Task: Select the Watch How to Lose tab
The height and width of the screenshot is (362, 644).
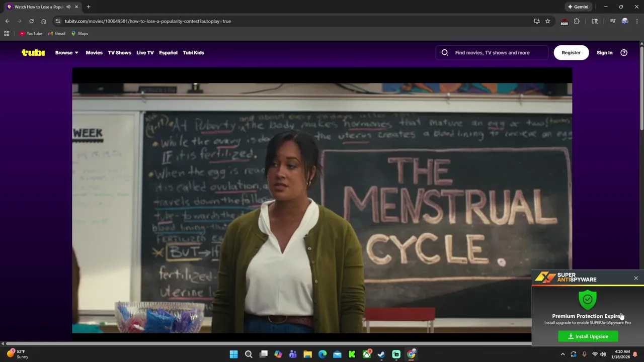Action: pos(42,7)
